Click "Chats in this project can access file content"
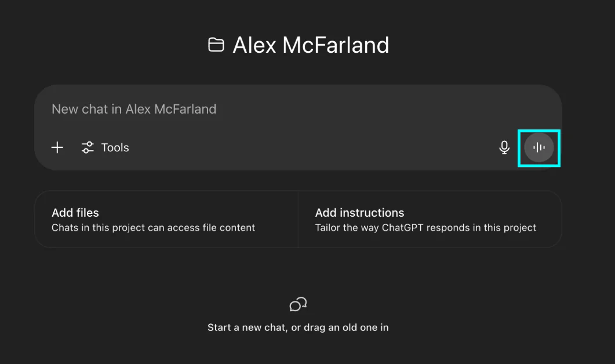The image size is (615, 364). point(153,228)
